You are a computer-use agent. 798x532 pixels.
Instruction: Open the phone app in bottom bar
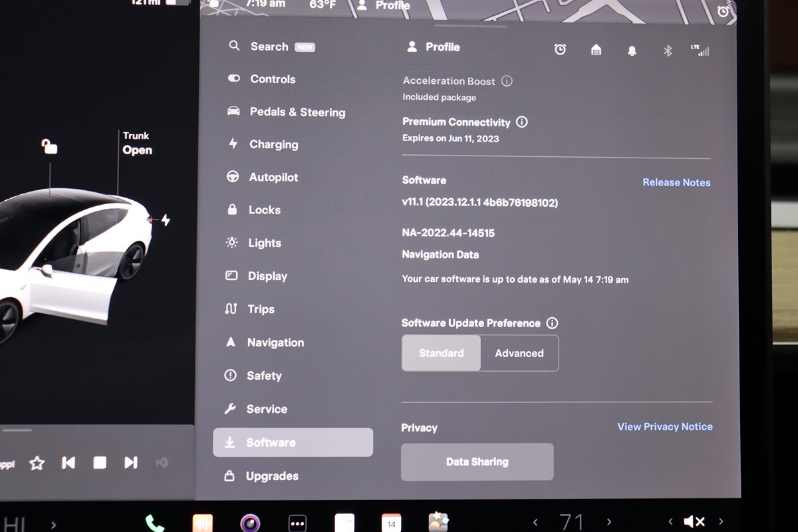pyautogui.click(x=154, y=523)
